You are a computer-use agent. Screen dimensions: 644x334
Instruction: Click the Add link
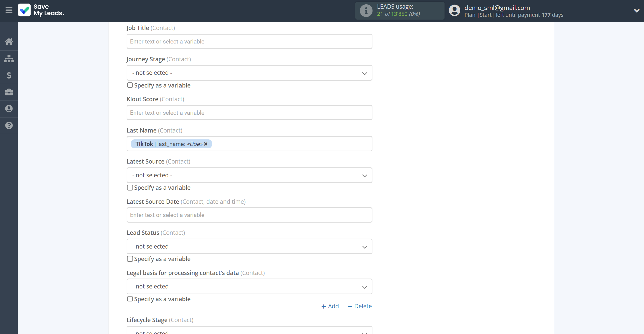(x=330, y=306)
